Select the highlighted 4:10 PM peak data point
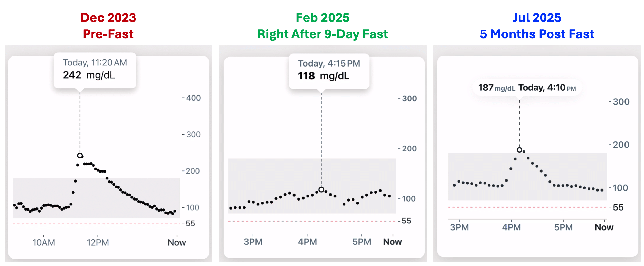Screen dimensions: 644x266 tap(519, 150)
